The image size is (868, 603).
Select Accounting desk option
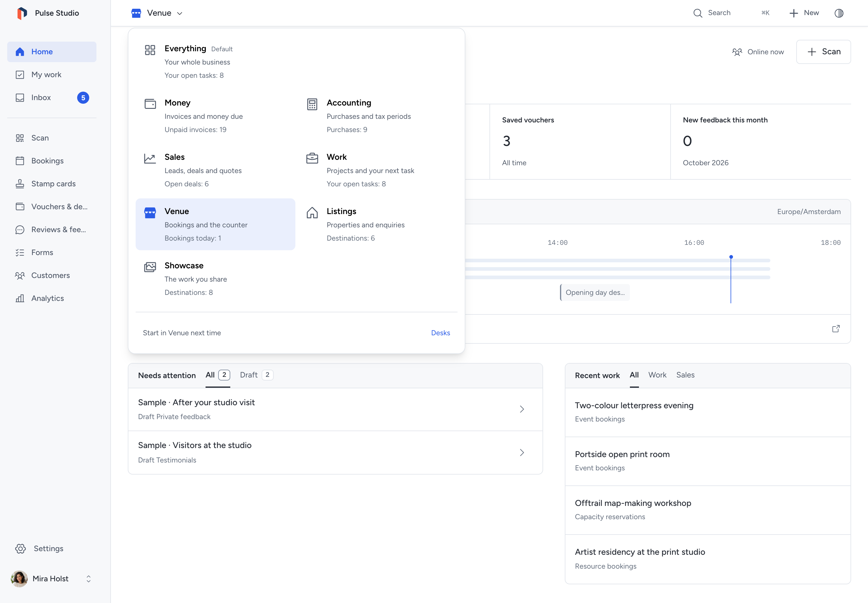pyautogui.click(x=377, y=116)
